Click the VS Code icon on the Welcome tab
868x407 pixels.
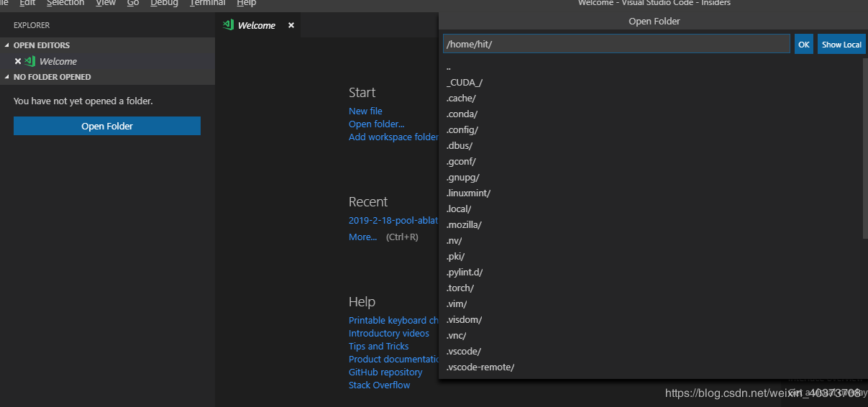click(x=228, y=25)
